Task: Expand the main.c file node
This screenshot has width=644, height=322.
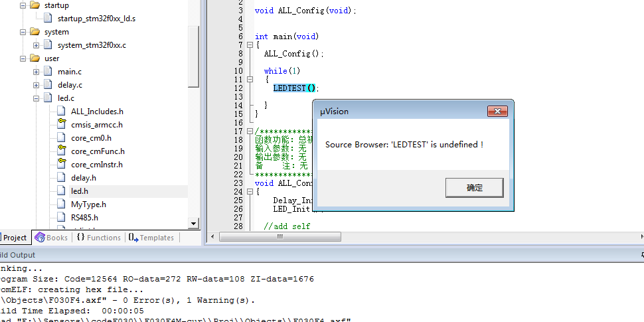Action: [x=36, y=72]
